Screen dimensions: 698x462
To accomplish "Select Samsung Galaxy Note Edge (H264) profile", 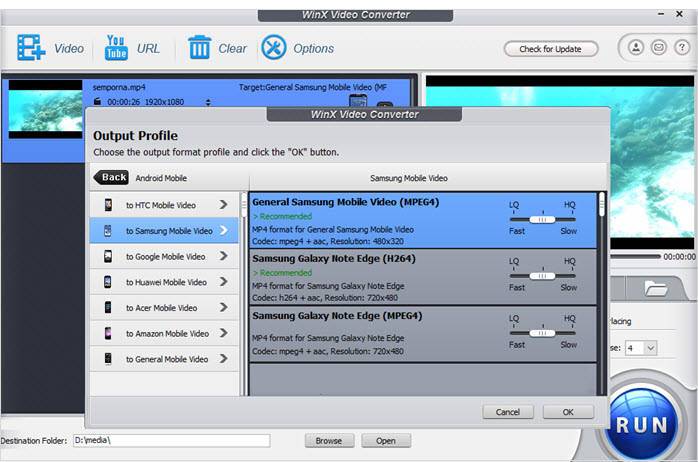I will pyautogui.click(x=423, y=277).
